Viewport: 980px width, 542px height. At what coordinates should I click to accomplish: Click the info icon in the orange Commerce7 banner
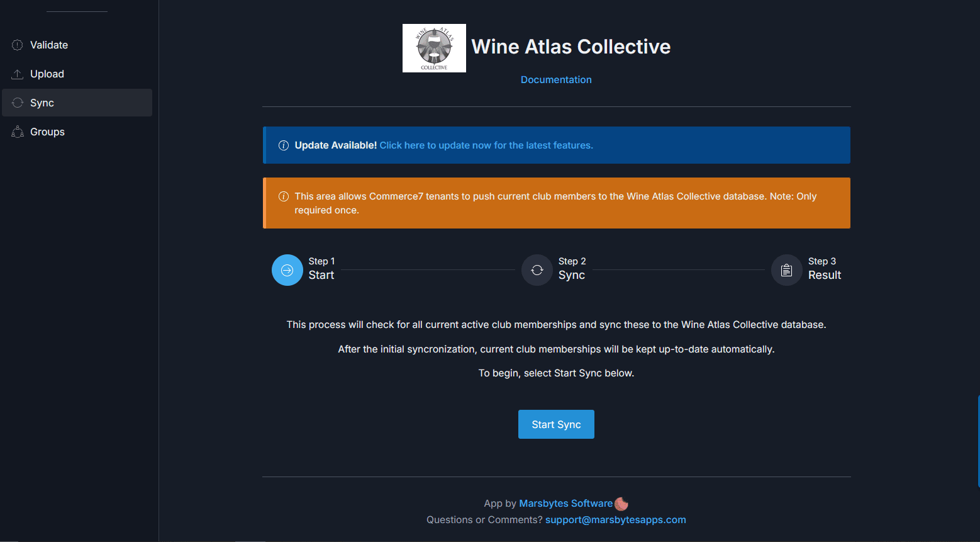(284, 196)
